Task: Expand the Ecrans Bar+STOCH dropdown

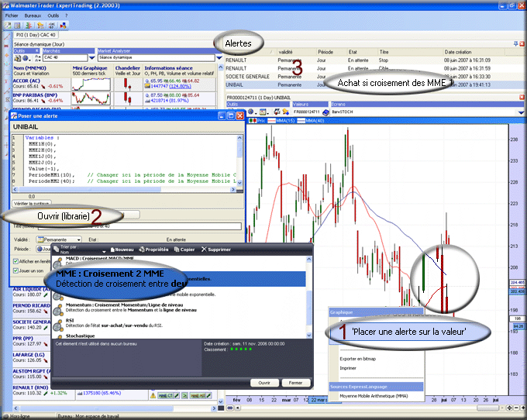Action: [521, 112]
